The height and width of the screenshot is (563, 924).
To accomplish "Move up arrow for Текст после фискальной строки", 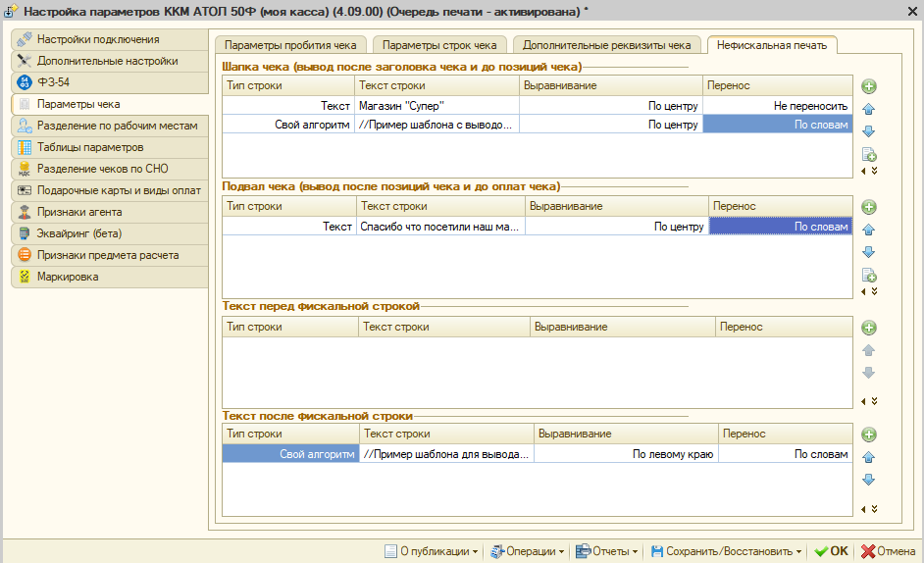I will tap(869, 457).
